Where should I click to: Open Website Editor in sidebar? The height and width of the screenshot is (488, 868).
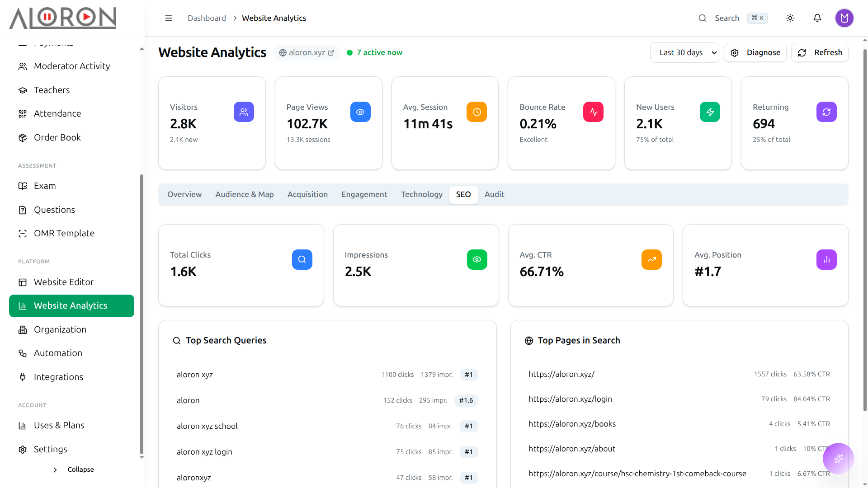pyautogui.click(x=71, y=282)
